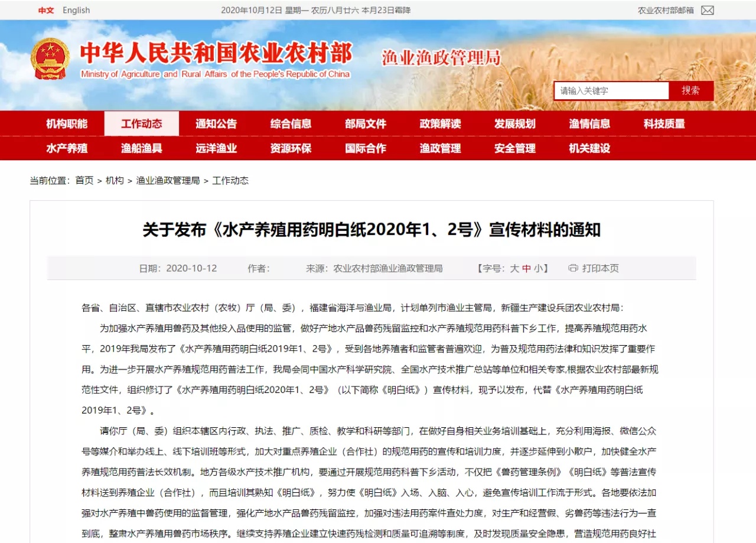756x543 pixels.
Task: Go to 首页 in breadcrumb
Action: pyautogui.click(x=84, y=181)
